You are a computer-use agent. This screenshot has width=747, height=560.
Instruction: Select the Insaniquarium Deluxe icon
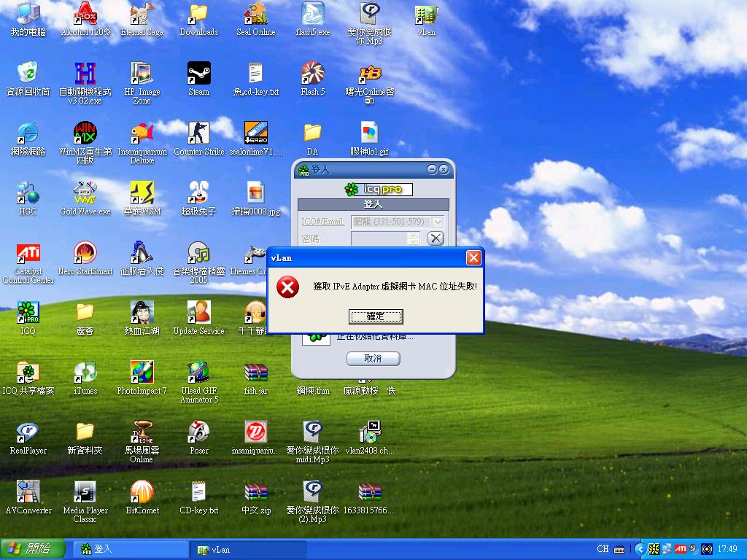click(142, 143)
